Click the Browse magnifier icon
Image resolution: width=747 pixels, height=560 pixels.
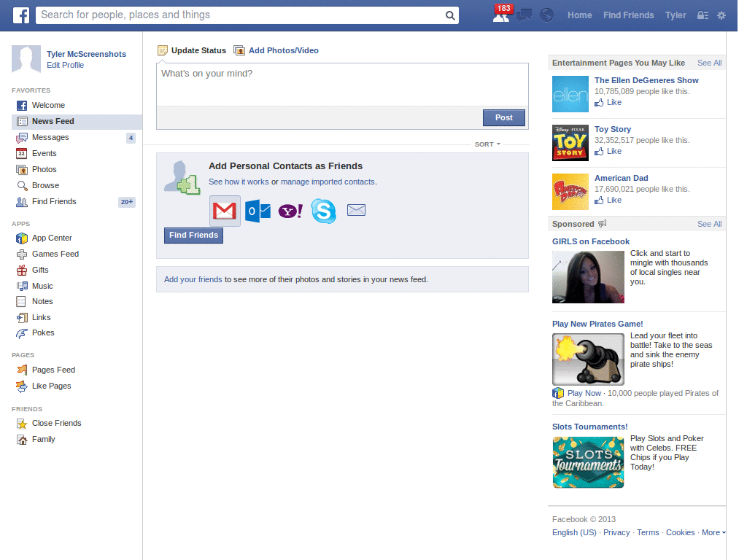click(22, 186)
